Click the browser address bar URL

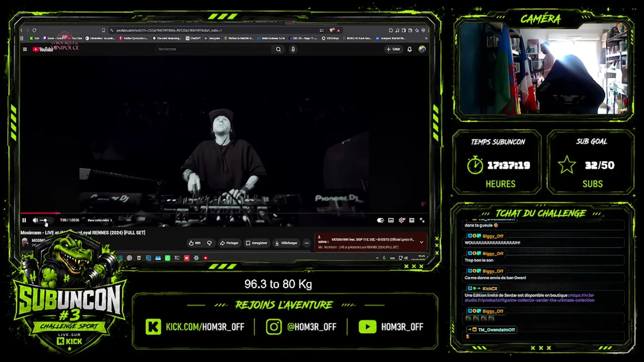point(169,30)
